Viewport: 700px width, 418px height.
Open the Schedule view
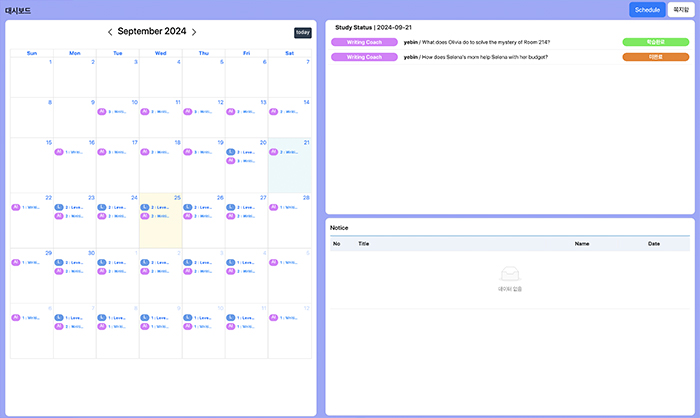[647, 9]
